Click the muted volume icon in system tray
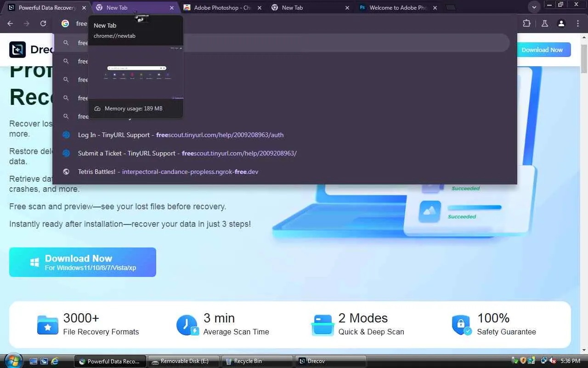Viewport: 588px width, 368px height. pyautogui.click(x=553, y=361)
